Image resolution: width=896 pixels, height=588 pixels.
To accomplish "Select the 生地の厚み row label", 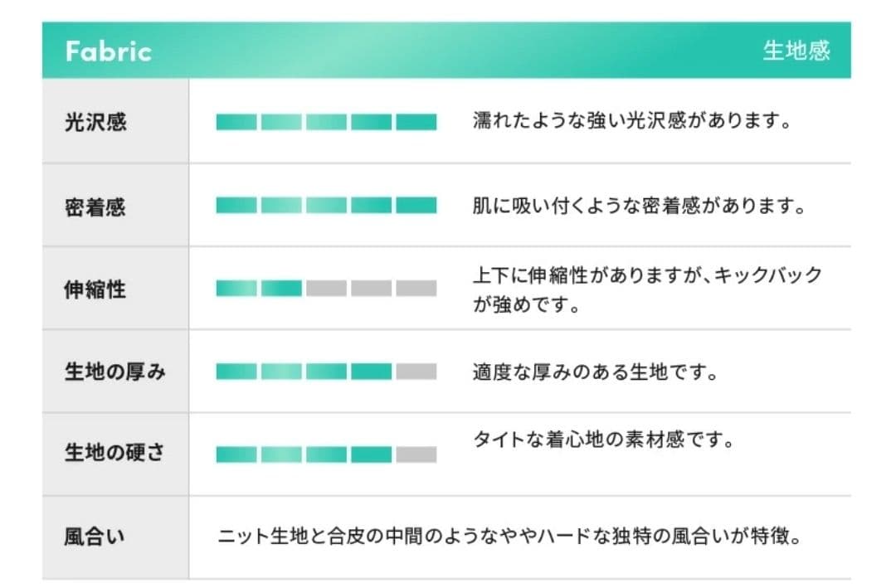I will coord(114,372).
